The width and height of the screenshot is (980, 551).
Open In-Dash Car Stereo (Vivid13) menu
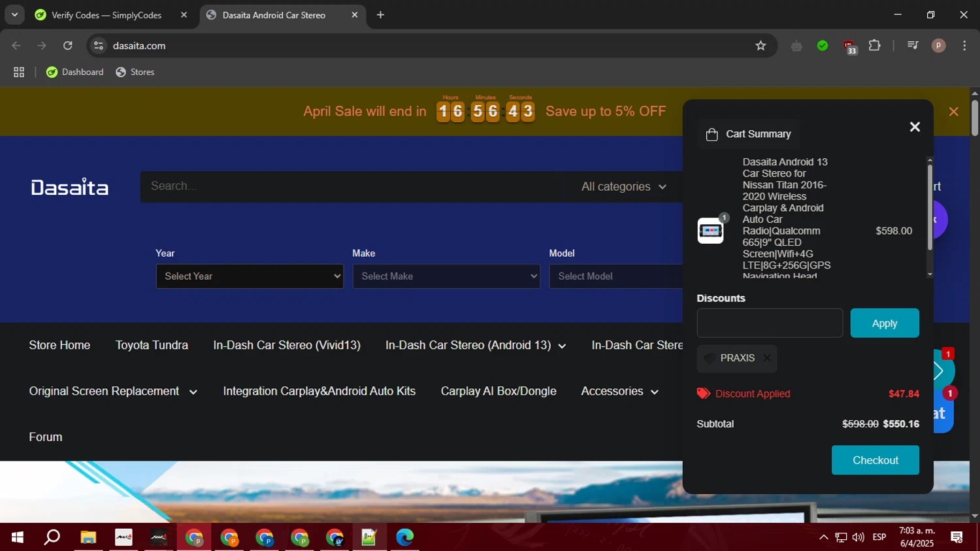pyautogui.click(x=287, y=345)
